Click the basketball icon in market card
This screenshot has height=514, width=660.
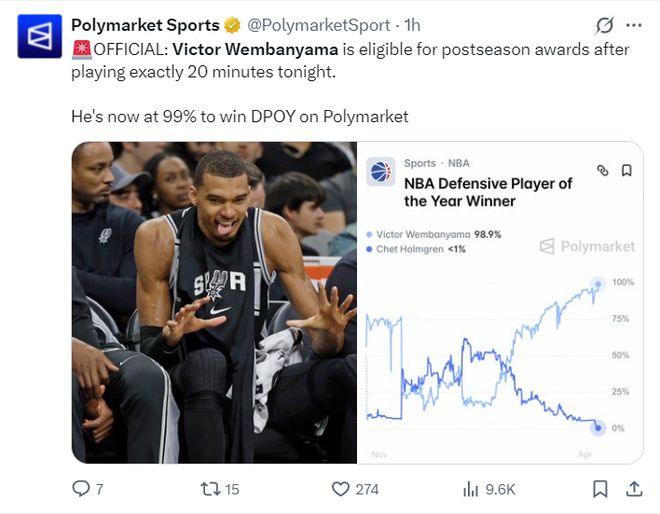381,172
